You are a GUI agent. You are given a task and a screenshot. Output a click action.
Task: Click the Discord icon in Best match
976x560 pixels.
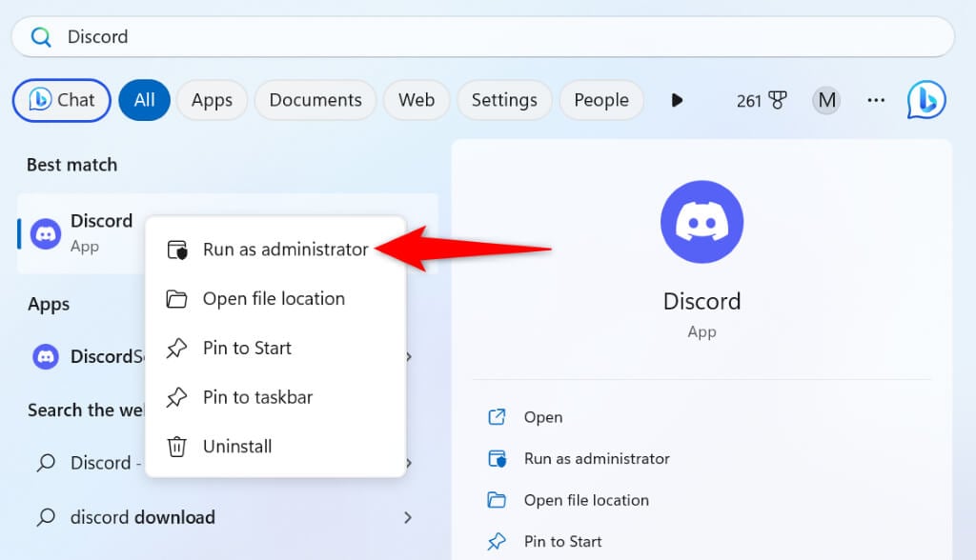click(46, 234)
